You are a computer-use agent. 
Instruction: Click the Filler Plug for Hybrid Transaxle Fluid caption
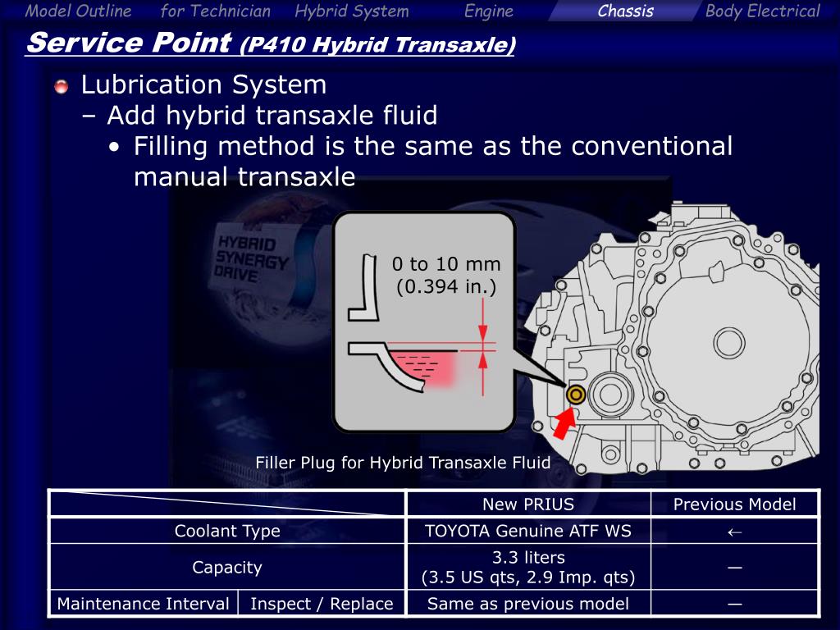403,463
